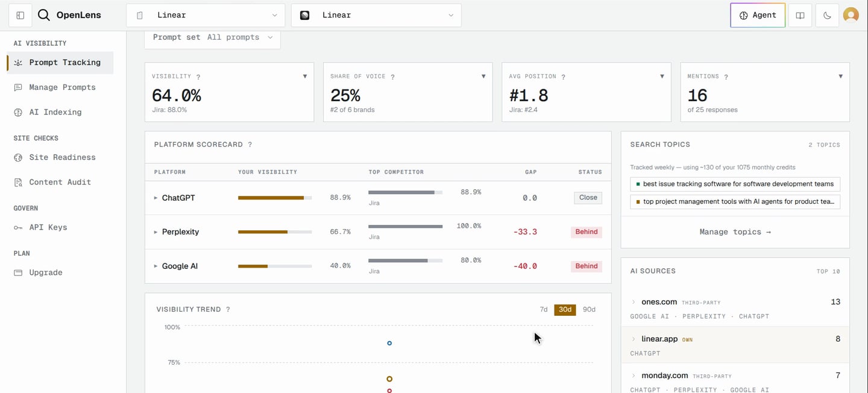
Task: Open the second Linear brand dropdown
Action: click(376, 16)
